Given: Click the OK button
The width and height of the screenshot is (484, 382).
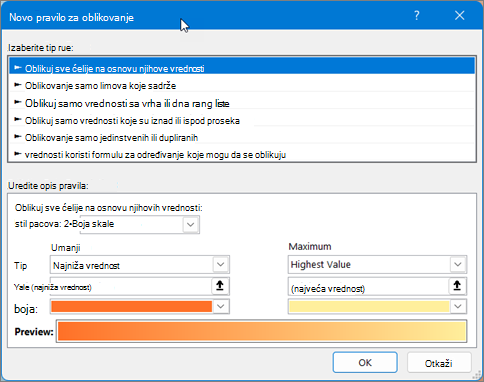Looking at the screenshot, I should (365, 362).
